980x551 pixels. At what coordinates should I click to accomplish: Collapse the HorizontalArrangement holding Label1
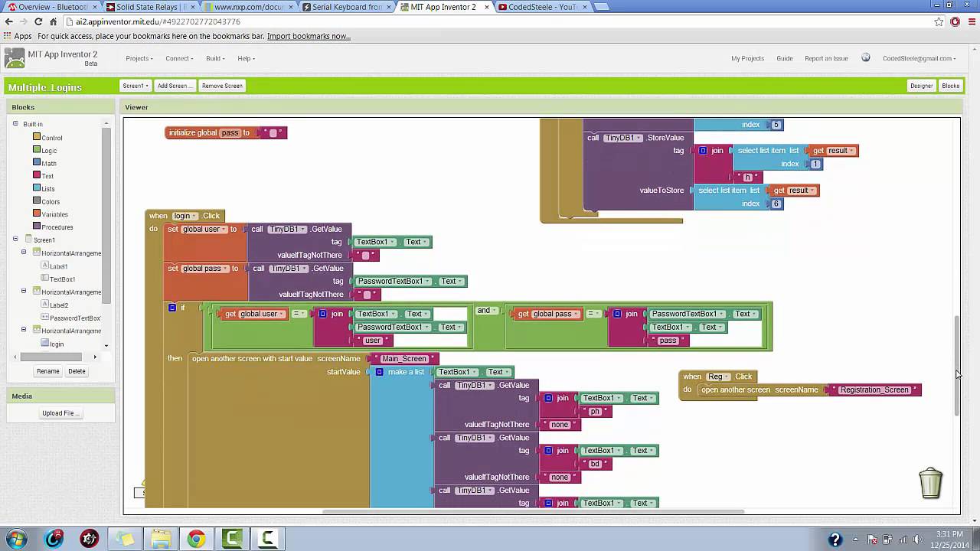[x=24, y=252]
